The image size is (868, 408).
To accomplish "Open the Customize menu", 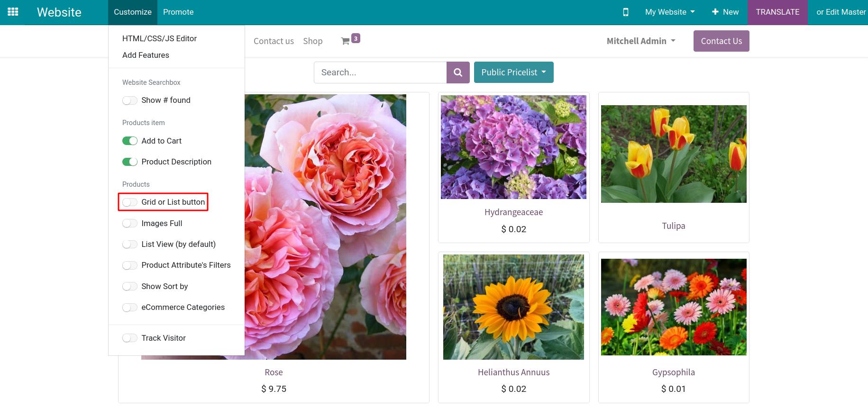I will [x=133, y=12].
